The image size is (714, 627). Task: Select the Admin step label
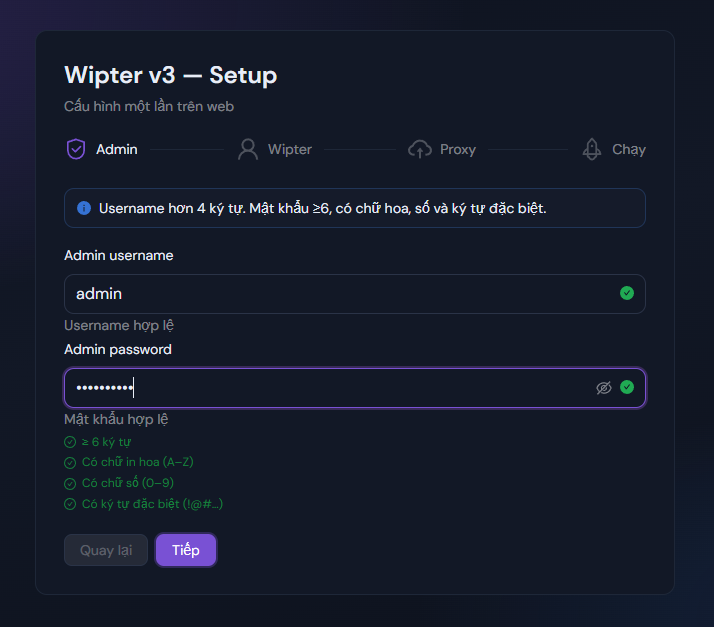[117, 149]
